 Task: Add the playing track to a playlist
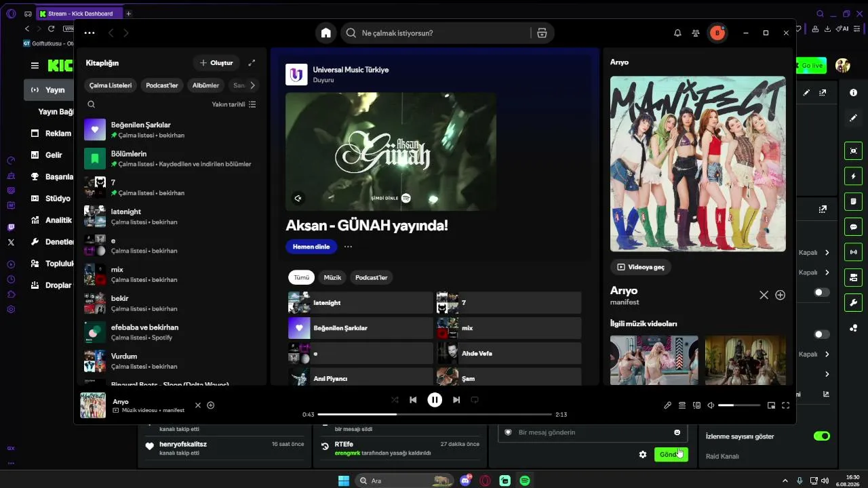pos(211,405)
